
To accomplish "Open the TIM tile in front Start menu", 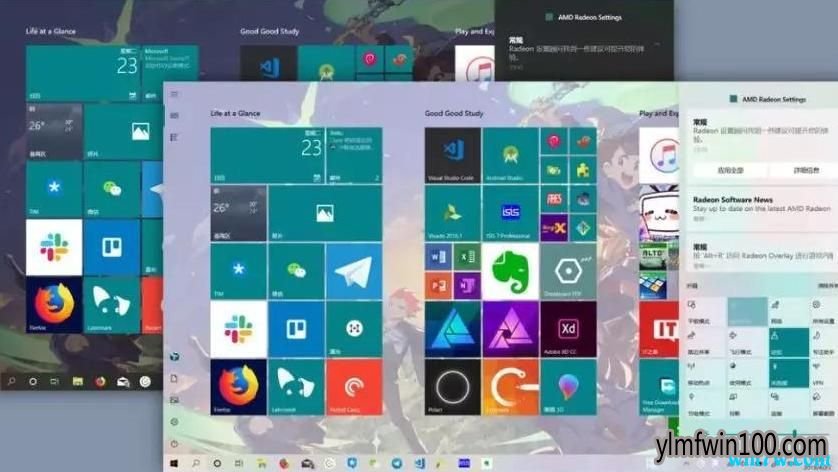I will coord(238,272).
